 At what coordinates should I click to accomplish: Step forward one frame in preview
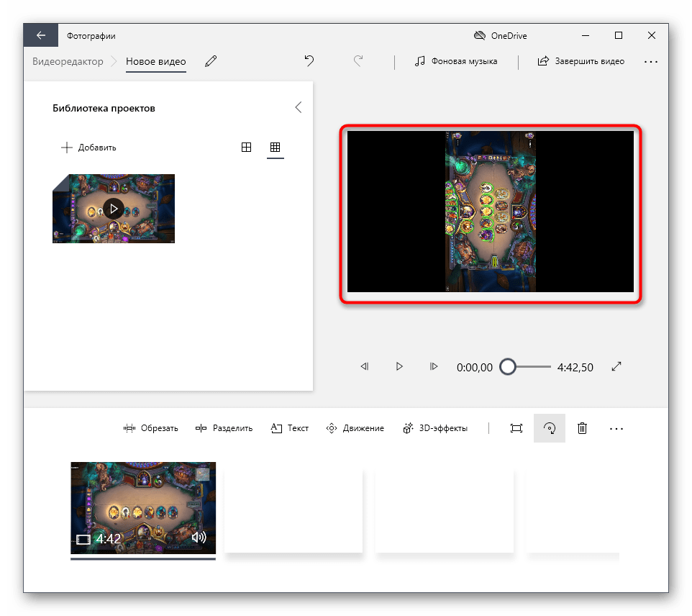[x=434, y=366]
